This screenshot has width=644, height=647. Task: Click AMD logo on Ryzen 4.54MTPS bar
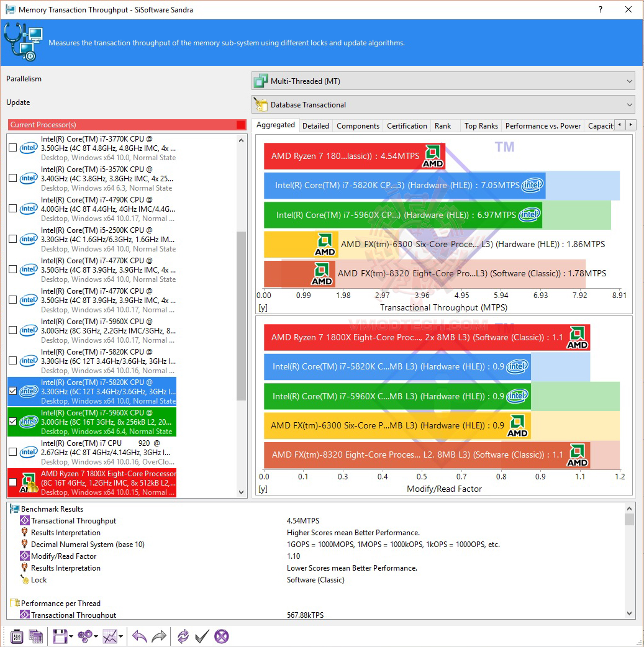433,156
